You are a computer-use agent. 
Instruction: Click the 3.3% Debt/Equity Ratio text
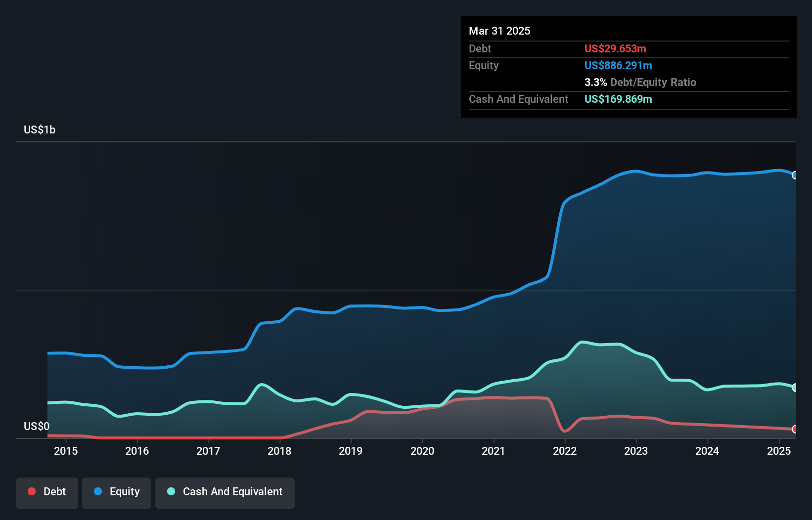pos(640,82)
